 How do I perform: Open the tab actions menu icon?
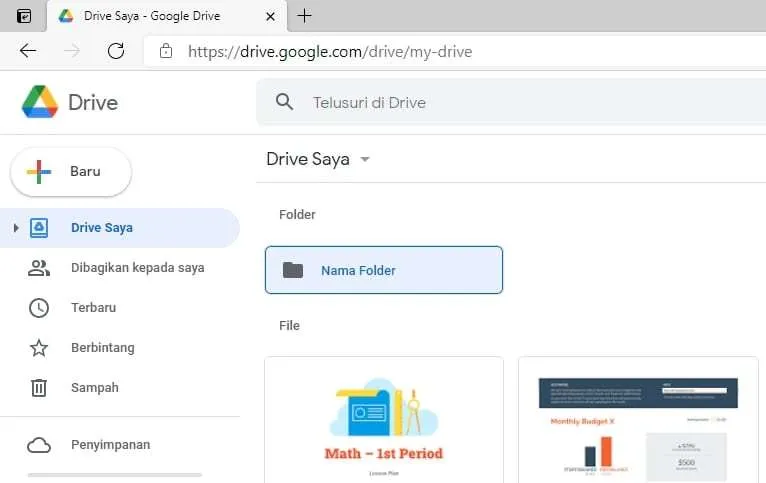click(24, 16)
